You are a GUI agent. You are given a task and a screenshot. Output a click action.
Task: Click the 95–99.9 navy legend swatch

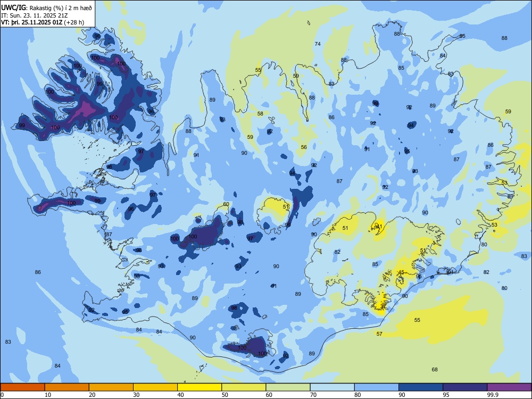tap(465, 387)
